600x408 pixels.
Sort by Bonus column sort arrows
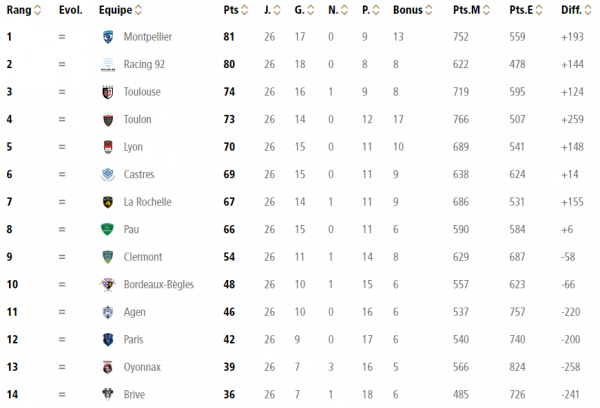(429, 10)
